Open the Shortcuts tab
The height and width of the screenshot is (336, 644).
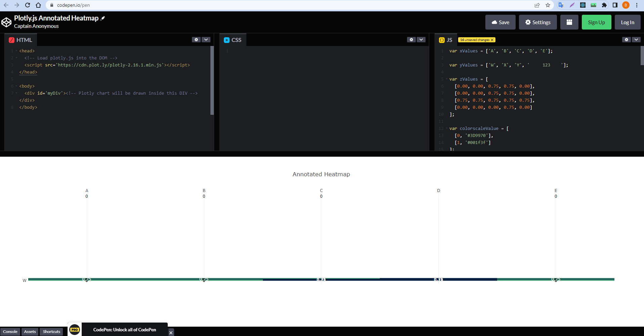(51, 331)
